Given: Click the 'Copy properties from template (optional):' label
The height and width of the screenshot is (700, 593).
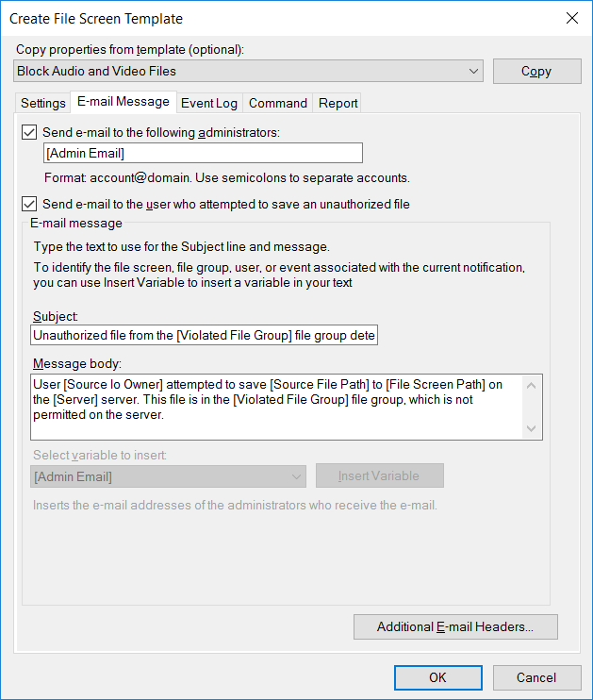Looking at the screenshot, I should (x=130, y=50).
